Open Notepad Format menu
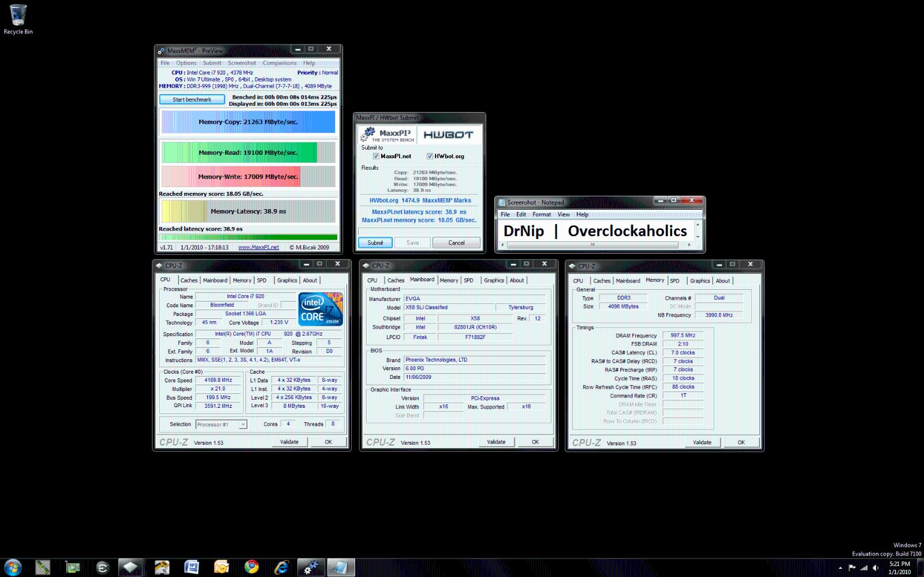This screenshot has height=577, width=924. coord(542,214)
